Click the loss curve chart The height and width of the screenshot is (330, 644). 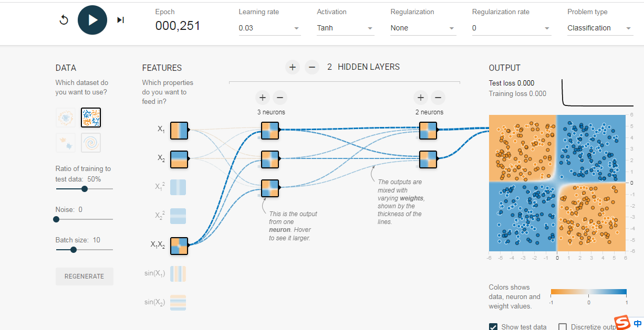[598, 93]
